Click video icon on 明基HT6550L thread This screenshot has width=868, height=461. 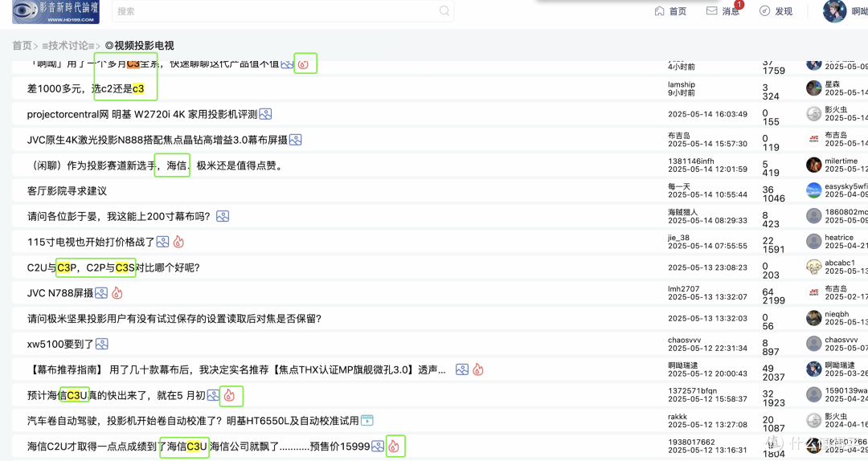click(367, 421)
